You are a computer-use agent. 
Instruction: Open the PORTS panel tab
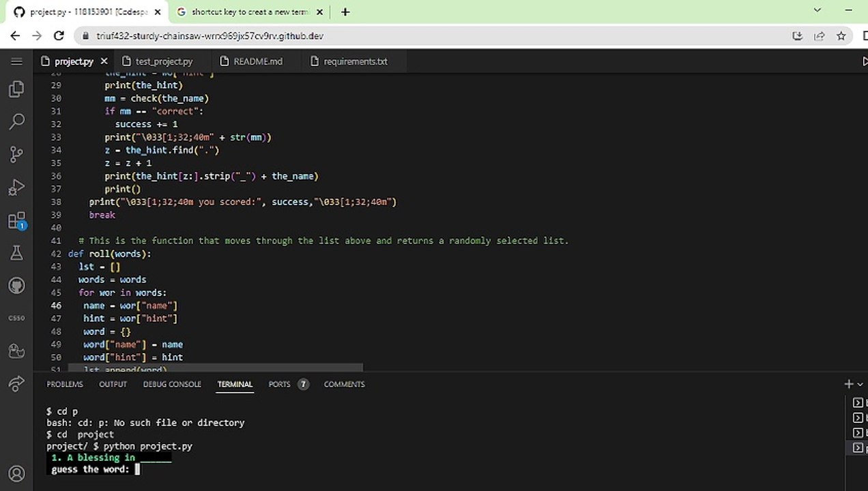pos(288,385)
